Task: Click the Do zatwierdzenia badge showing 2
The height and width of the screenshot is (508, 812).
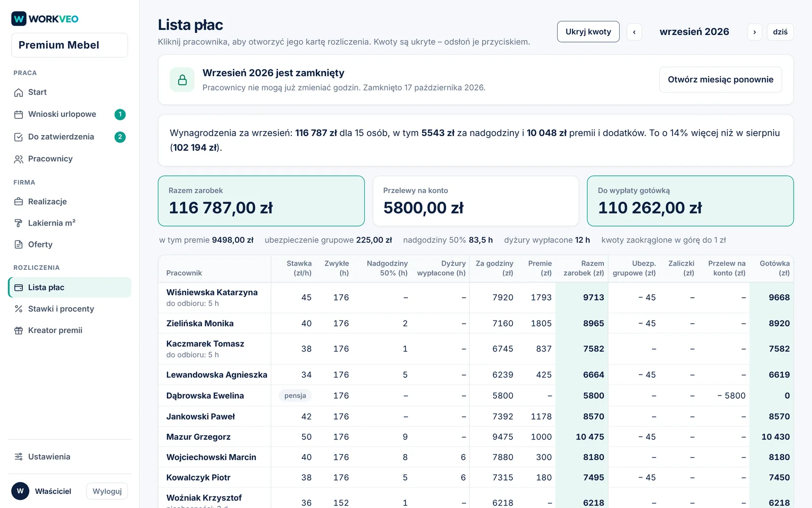Action: [120, 137]
